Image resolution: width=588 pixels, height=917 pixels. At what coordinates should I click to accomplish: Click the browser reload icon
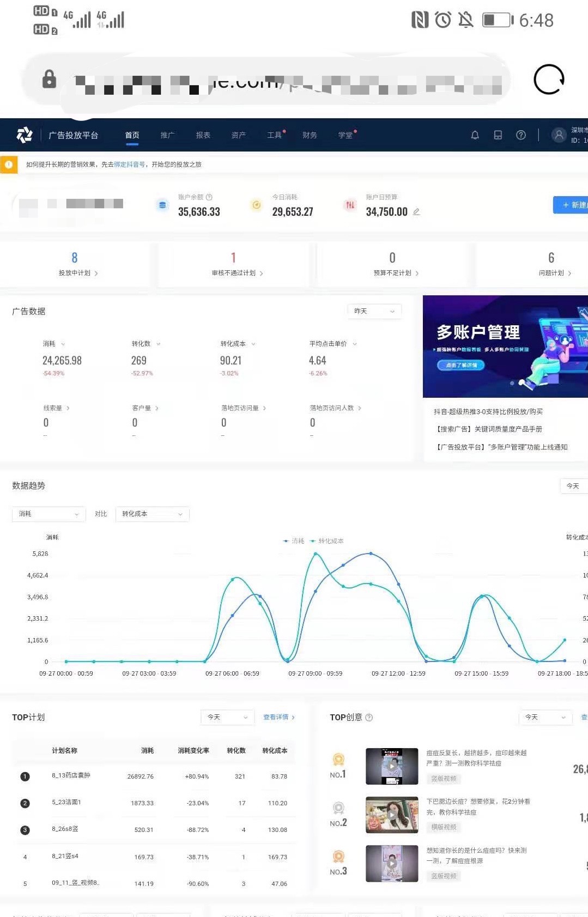tap(549, 80)
